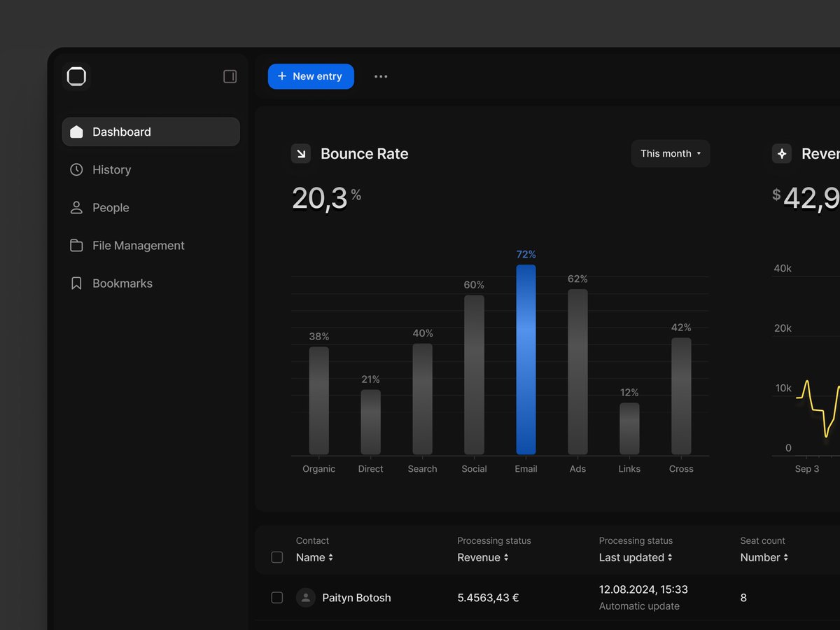Tick the select-all checkbox in table header

tap(277, 557)
